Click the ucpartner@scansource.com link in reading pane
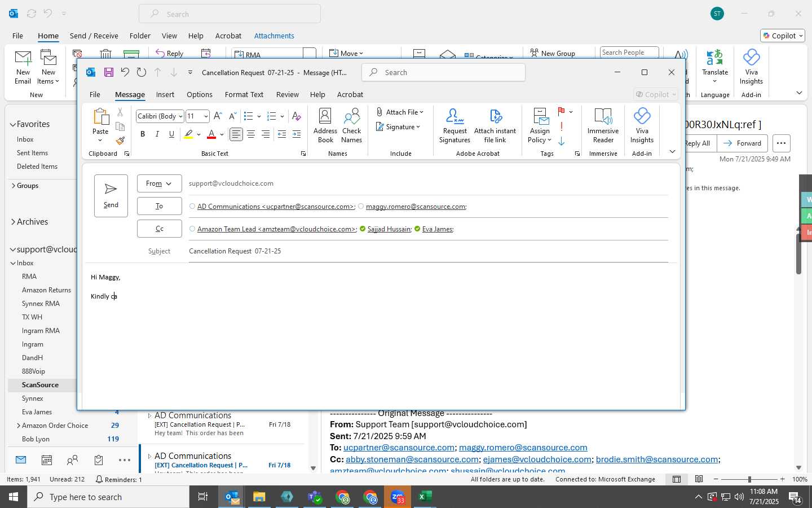The image size is (812, 508). (399, 448)
